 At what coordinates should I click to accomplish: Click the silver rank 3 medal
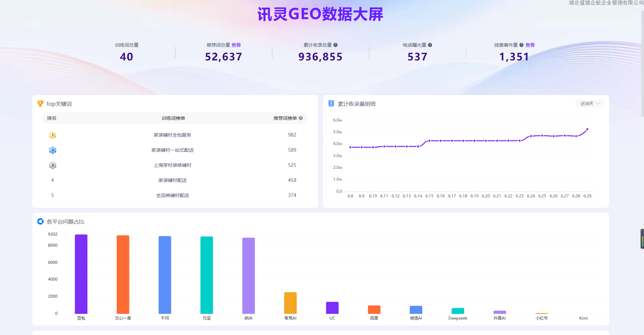point(52,165)
